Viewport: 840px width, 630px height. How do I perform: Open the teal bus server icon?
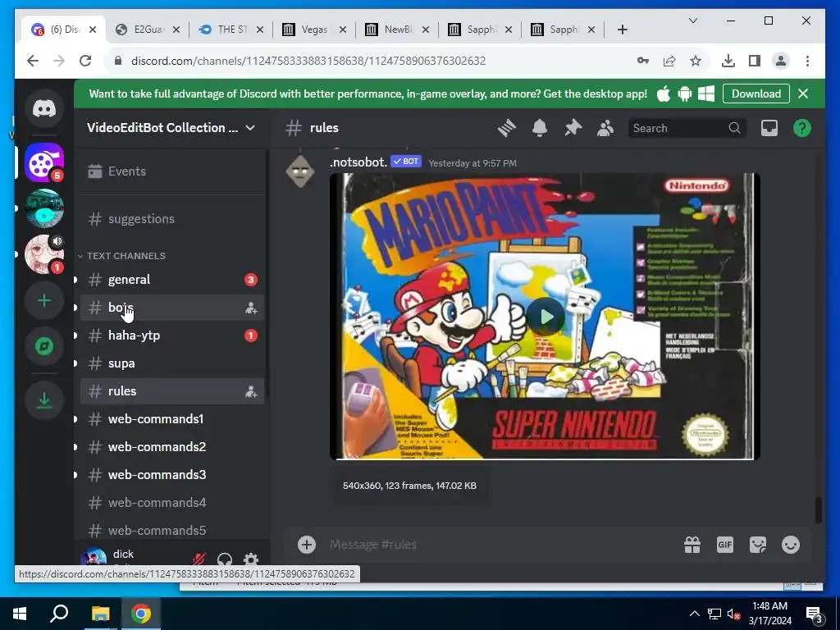(x=44, y=208)
